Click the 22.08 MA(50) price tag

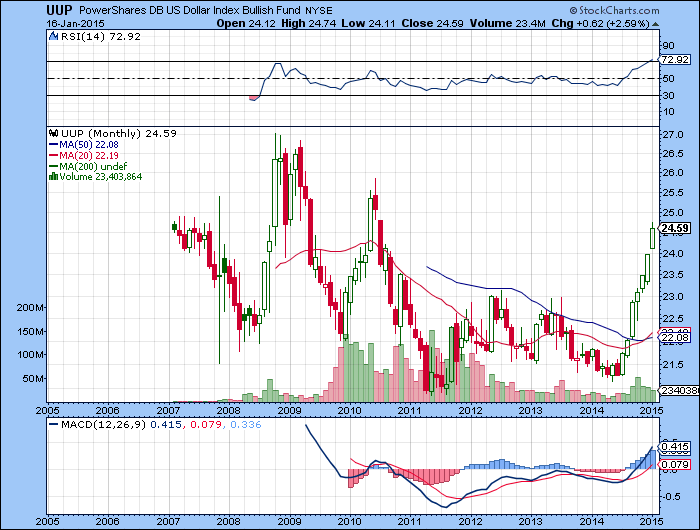click(x=675, y=338)
